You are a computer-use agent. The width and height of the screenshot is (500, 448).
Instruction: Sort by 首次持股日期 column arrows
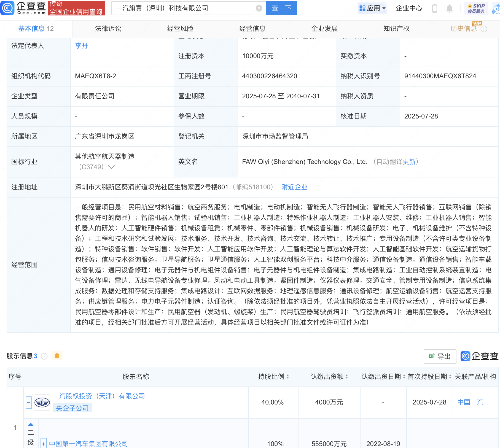tap(450, 377)
